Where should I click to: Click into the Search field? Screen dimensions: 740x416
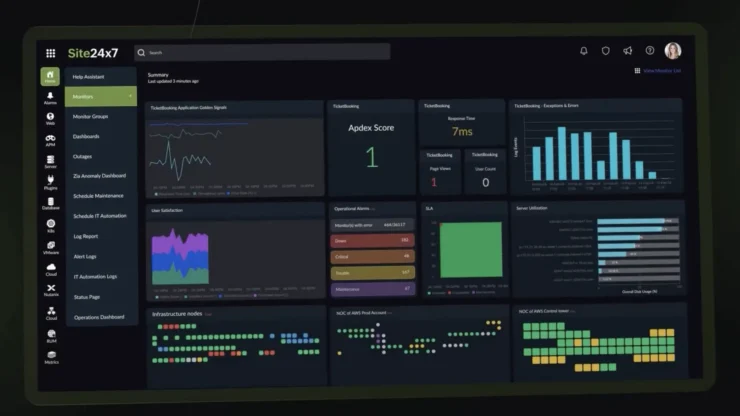pos(262,52)
